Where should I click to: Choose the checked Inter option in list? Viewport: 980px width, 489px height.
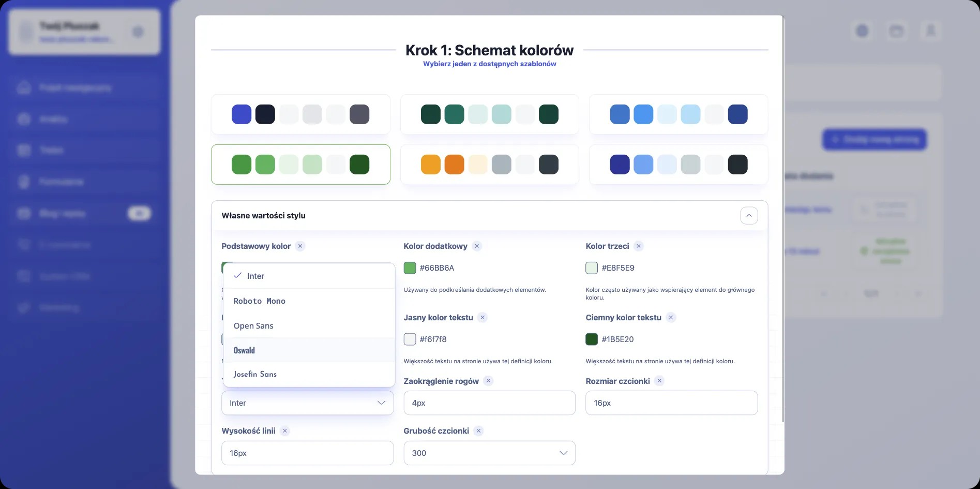[x=309, y=276]
